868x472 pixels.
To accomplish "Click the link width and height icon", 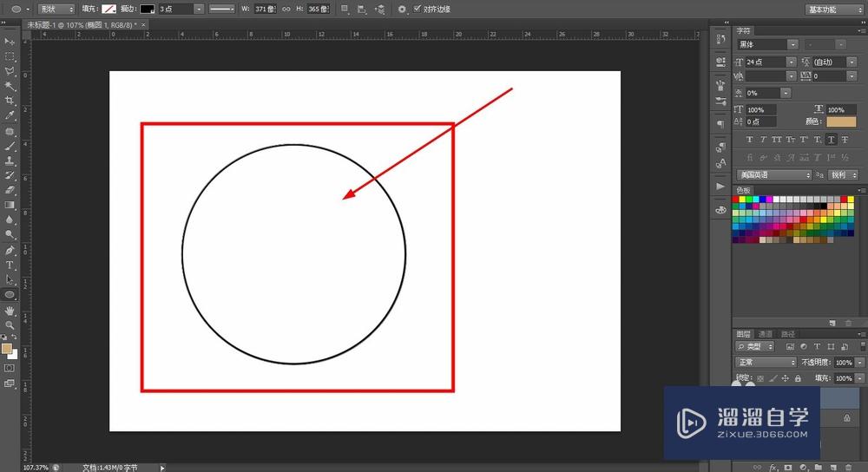I will pyautogui.click(x=286, y=9).
